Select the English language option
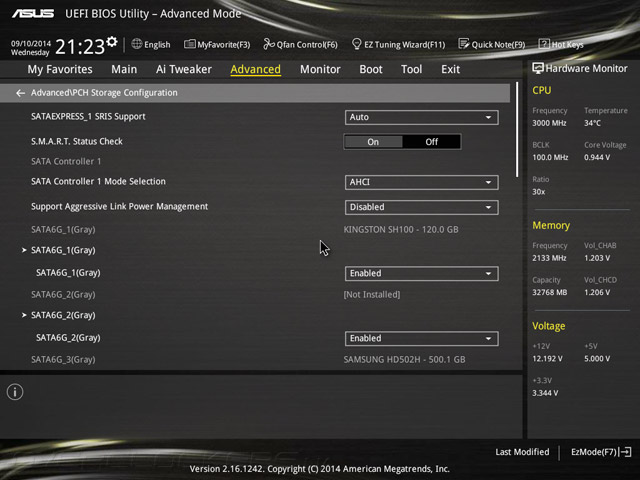 (157, 45)
